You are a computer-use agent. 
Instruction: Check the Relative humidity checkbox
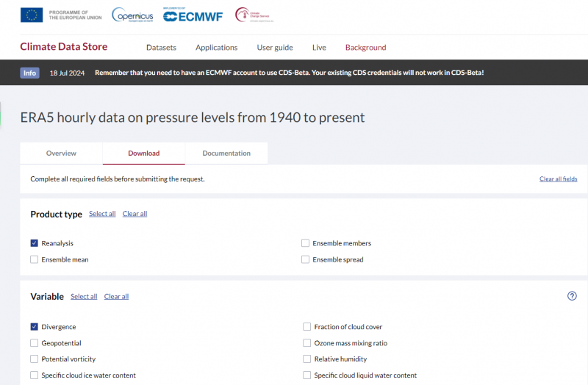307,359
